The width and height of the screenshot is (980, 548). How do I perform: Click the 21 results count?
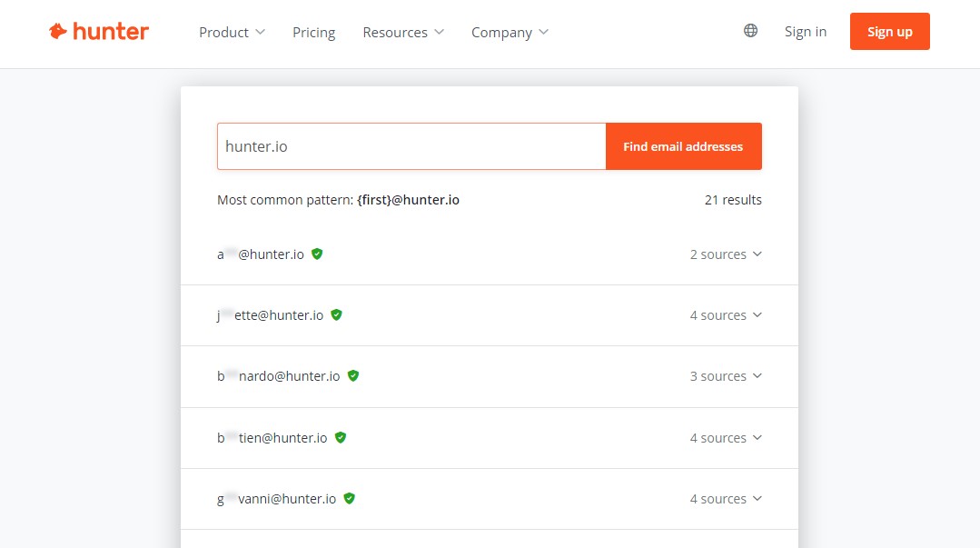(x=733, y=200)
